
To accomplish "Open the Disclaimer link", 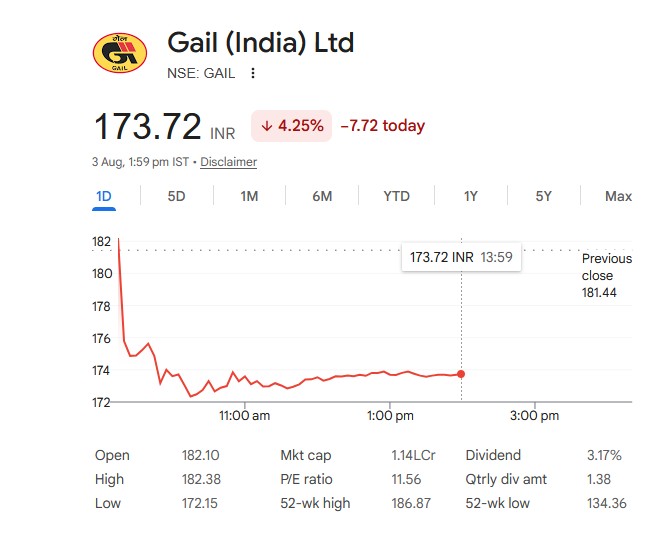I will point(229,162).
